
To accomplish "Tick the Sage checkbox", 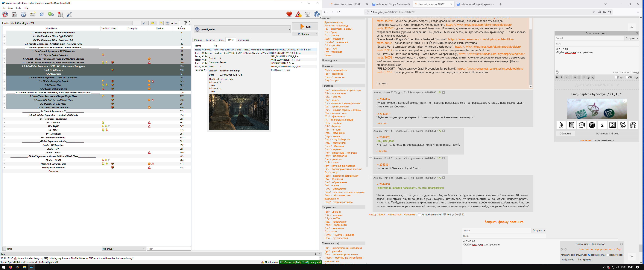I will (x=616, y=78).
